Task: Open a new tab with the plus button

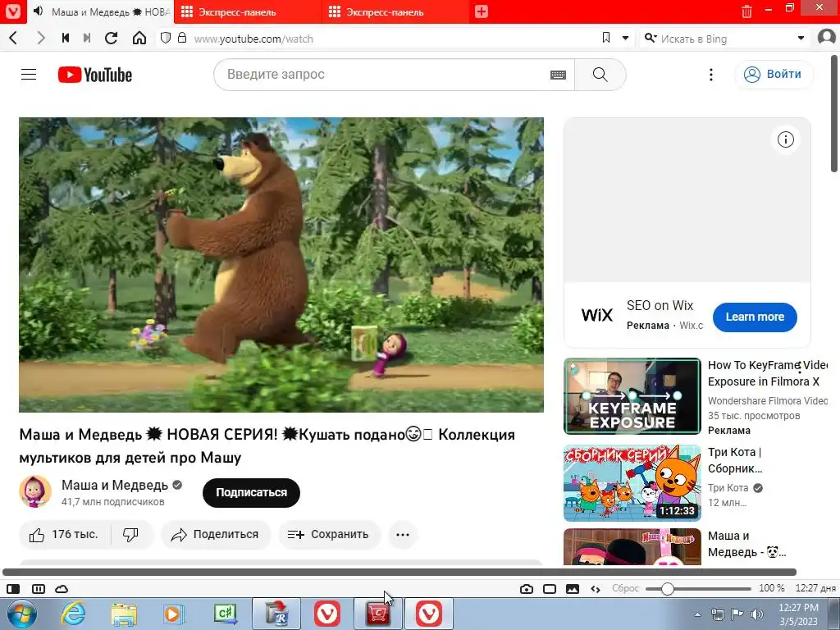Action: [481, 11]
